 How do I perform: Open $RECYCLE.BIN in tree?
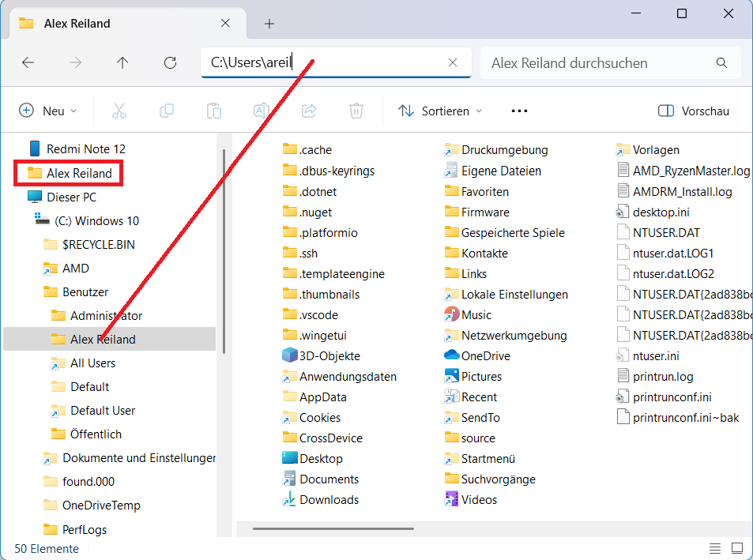pos(89,244)
